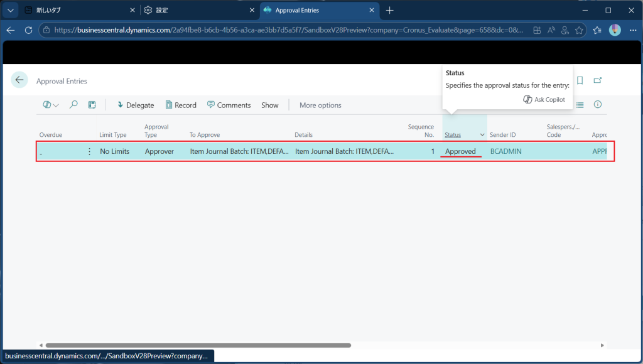Open page in new window icon

(598, 80)
